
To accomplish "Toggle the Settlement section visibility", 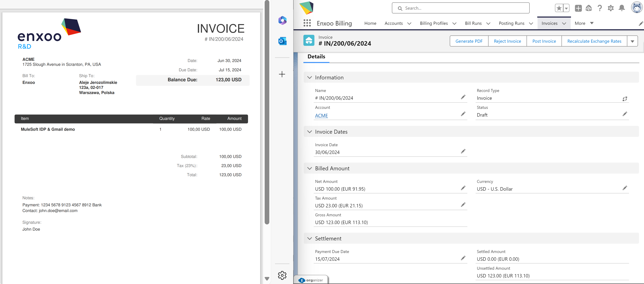I will pyautogui.click(x=310, y=238).
